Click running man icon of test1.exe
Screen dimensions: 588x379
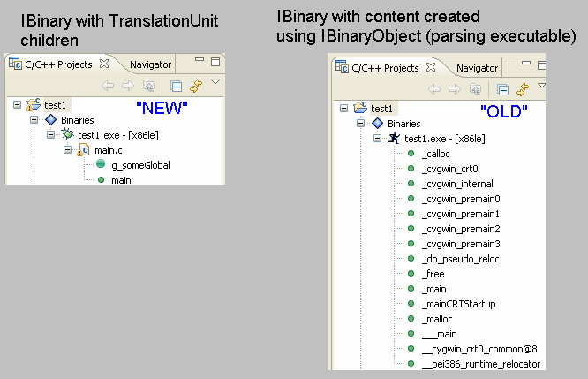pos(394,138)
